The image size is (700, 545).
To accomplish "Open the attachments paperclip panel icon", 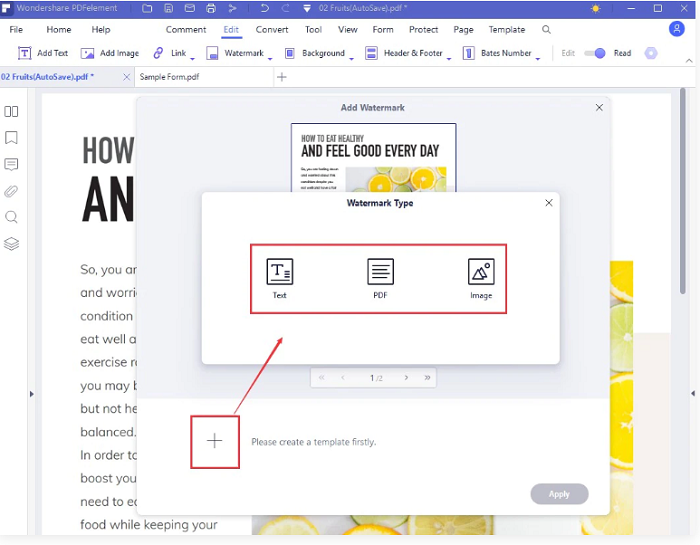I will (11, 191).
